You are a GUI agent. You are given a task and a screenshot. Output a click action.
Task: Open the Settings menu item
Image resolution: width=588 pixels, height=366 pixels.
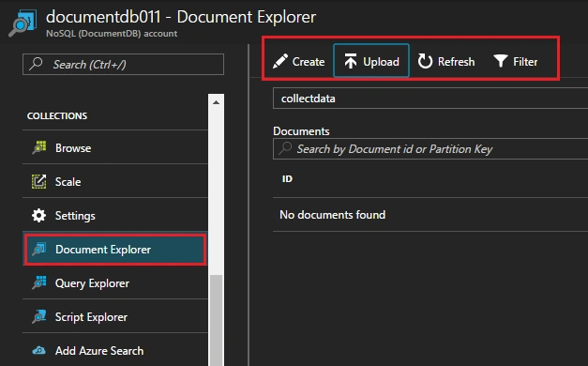tap(115, 215)
